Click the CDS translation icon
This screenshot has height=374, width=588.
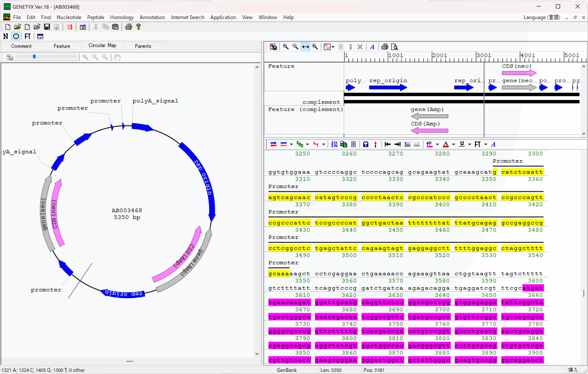300,144
